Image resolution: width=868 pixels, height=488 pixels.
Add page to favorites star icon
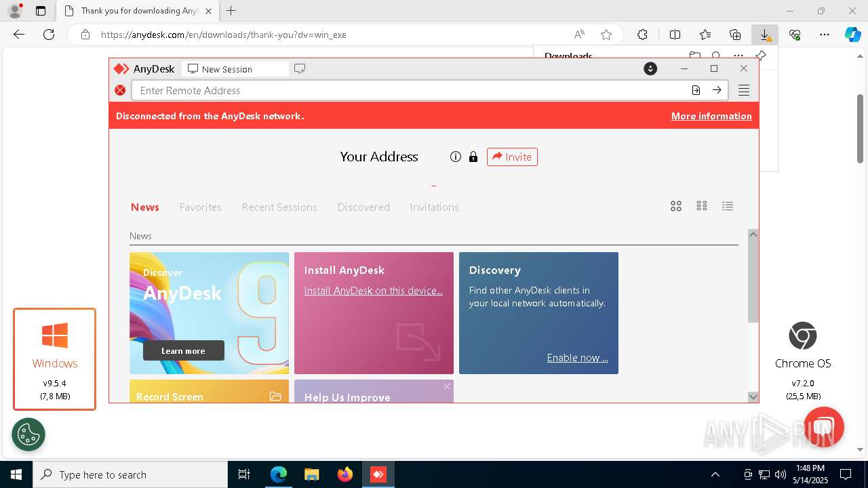pos(606,35)
